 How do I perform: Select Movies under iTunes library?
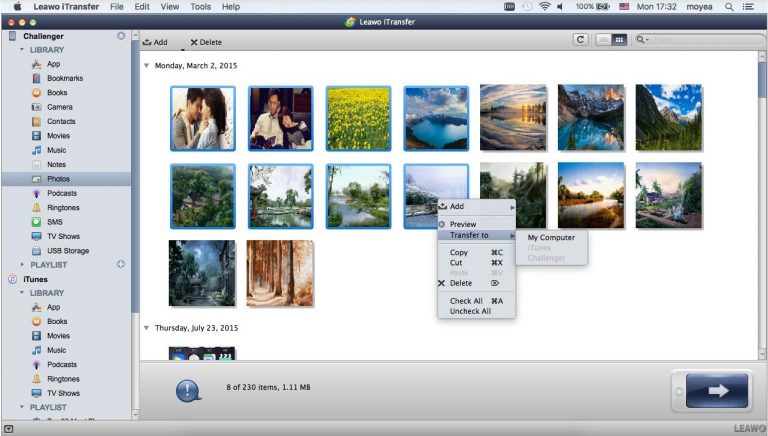coord(58,336)
